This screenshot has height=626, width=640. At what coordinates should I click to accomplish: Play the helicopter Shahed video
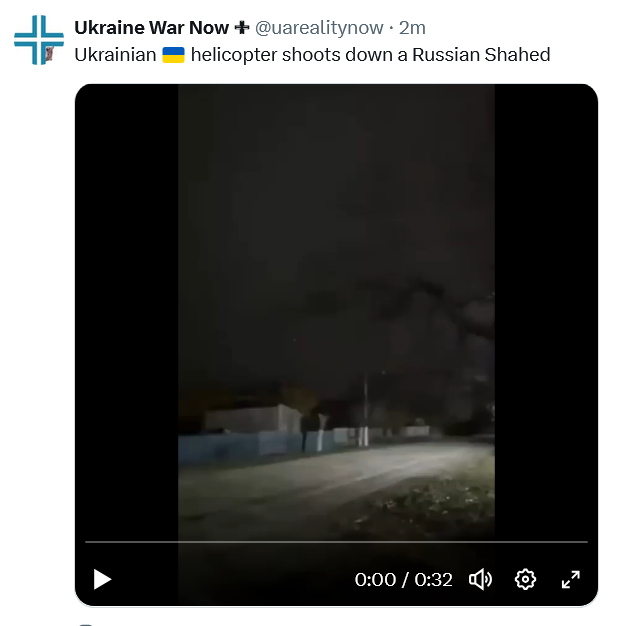click(102, 579)
